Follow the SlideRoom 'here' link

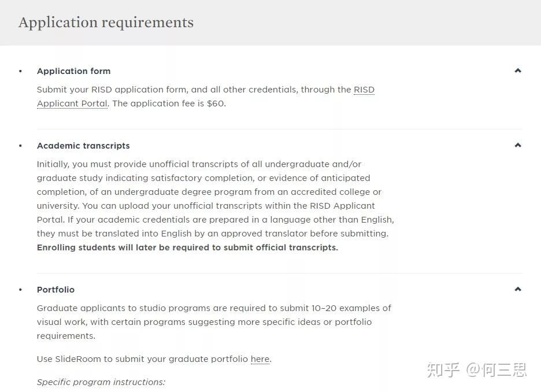coord(260,359)
